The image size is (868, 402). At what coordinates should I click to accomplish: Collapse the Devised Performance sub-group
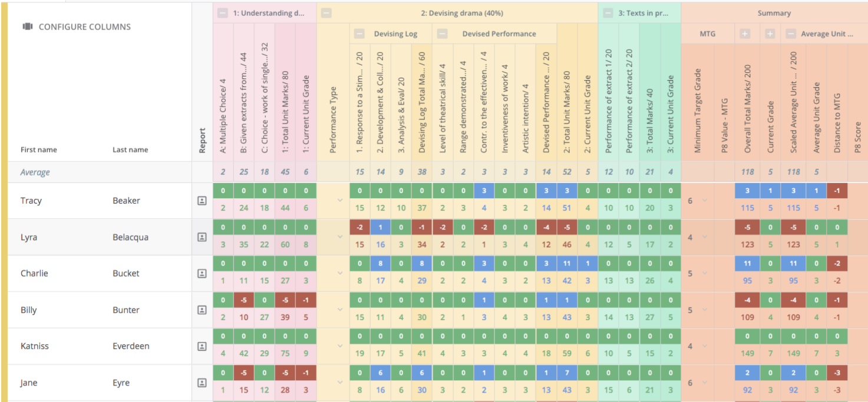tap(443, 34)
